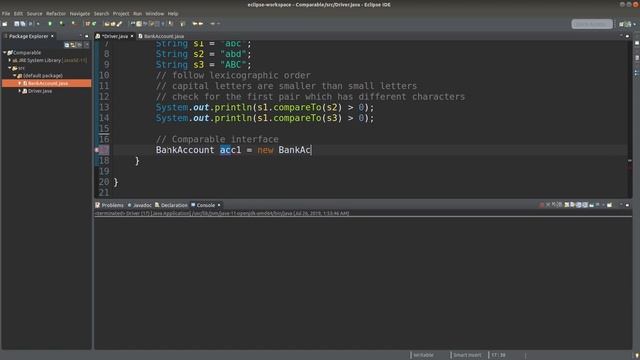Click the Save toolbar icon
640x360 pixels.
(17, 24)
